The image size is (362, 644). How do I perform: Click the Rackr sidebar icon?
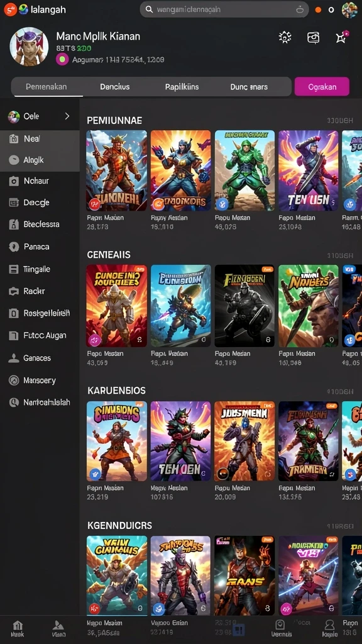14,291
